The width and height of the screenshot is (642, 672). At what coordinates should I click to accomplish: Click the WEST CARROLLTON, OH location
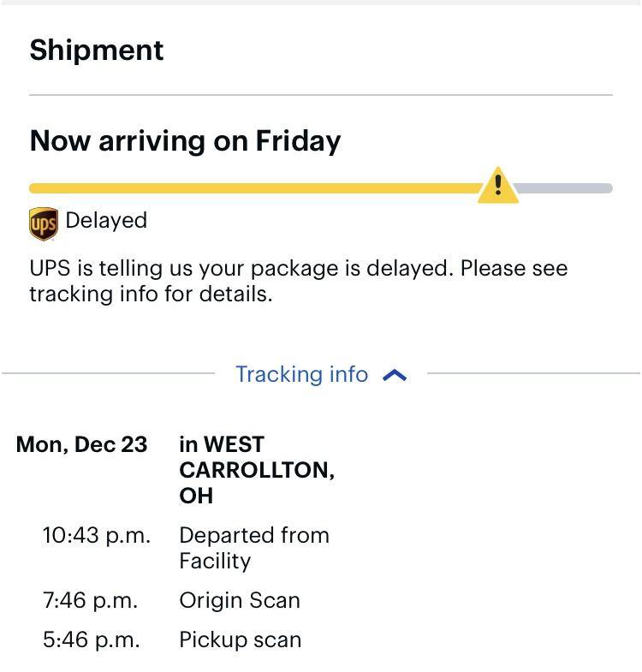pos(256,469)
